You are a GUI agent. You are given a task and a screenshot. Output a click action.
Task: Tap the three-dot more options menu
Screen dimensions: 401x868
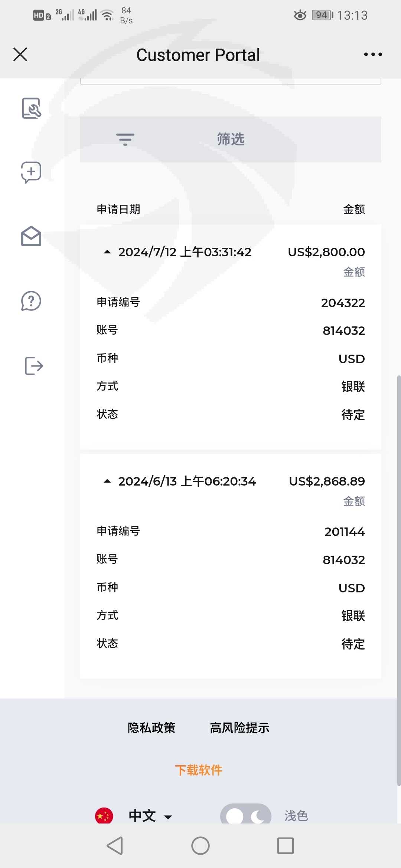[373, 55]
